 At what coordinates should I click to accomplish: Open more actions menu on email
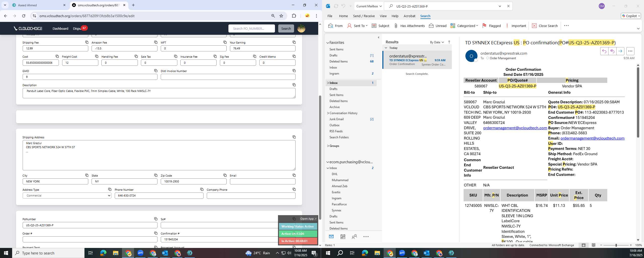click(x=630, y=51)
